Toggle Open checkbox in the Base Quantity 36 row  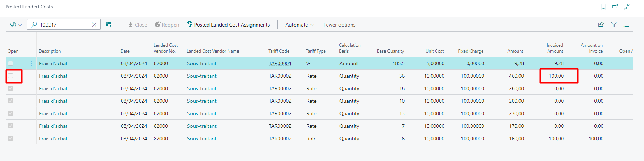(11, 76)
